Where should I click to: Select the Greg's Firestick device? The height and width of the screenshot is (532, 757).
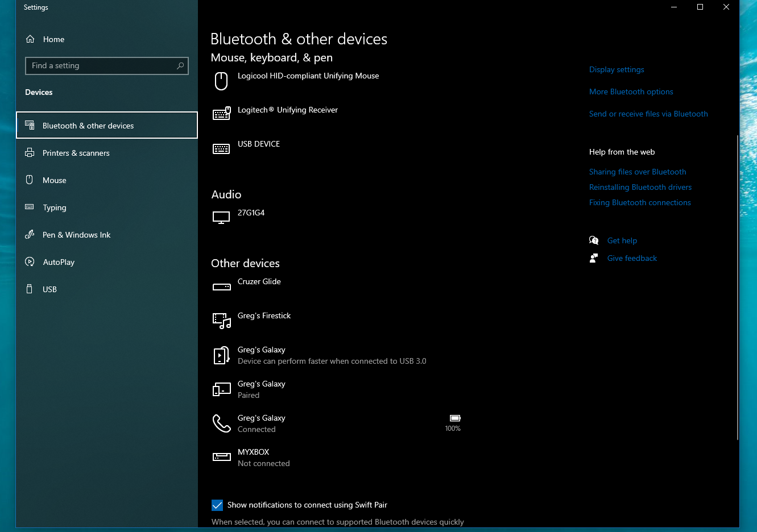(337, 321)
